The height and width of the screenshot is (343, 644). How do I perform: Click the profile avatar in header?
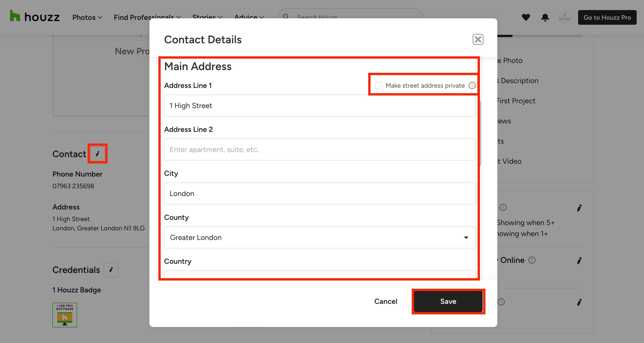565,17
